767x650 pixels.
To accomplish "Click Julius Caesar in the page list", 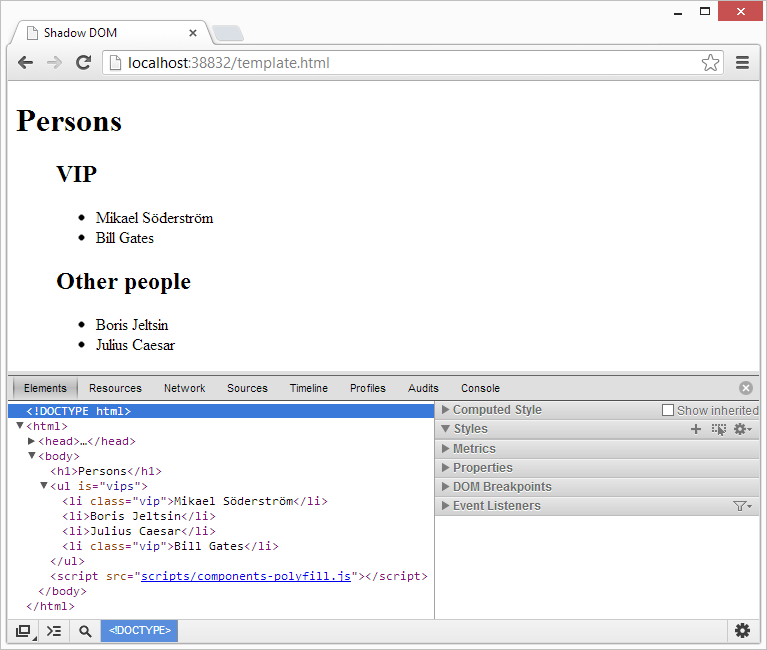I will pyautogui.click(x=135, y=345).
